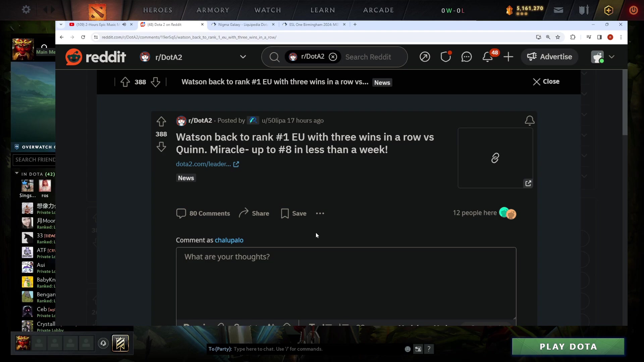Open browser zoom magnifier icon
The image size is (644, 362).
(548, 37)
